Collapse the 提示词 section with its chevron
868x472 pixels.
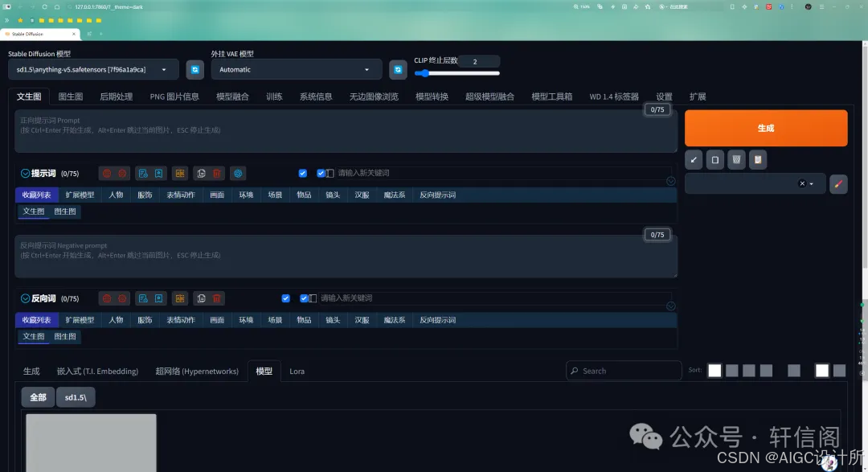pos(25,173)
